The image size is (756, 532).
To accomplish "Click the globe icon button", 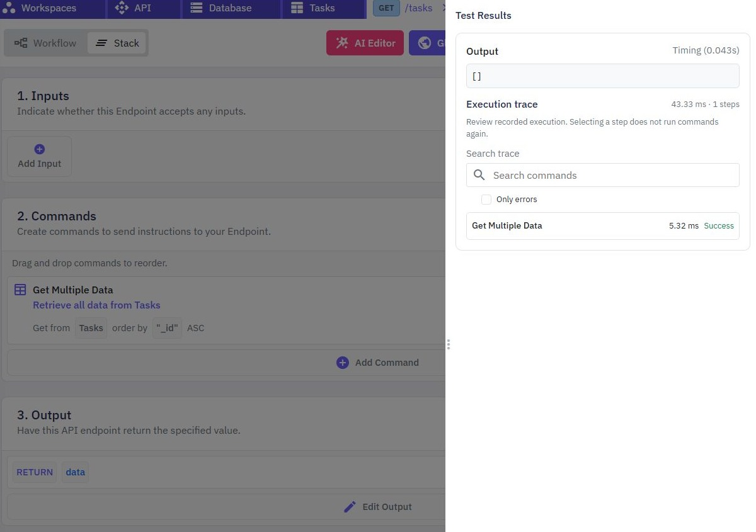I will (425, 43).
